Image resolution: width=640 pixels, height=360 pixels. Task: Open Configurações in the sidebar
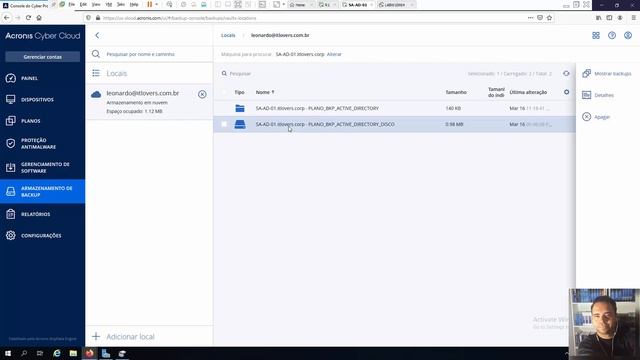tap(42, 236)
